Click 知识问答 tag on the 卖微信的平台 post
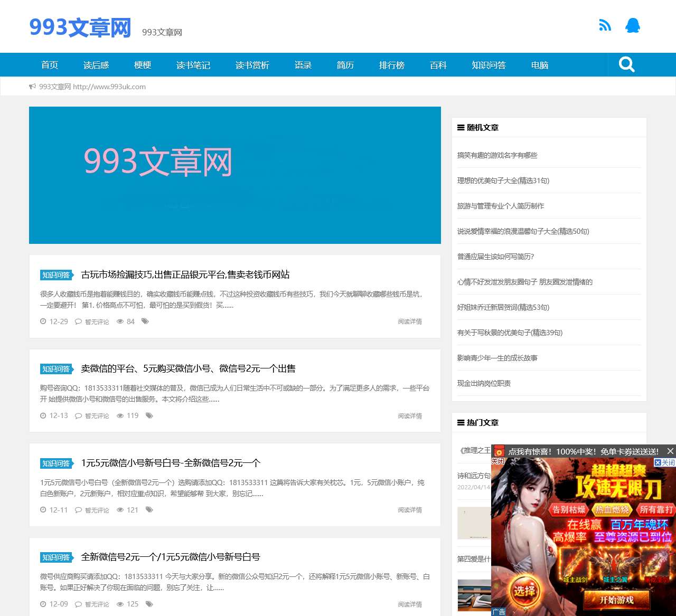The width and height of the screenshot is (676, 616). pos(56,369)
